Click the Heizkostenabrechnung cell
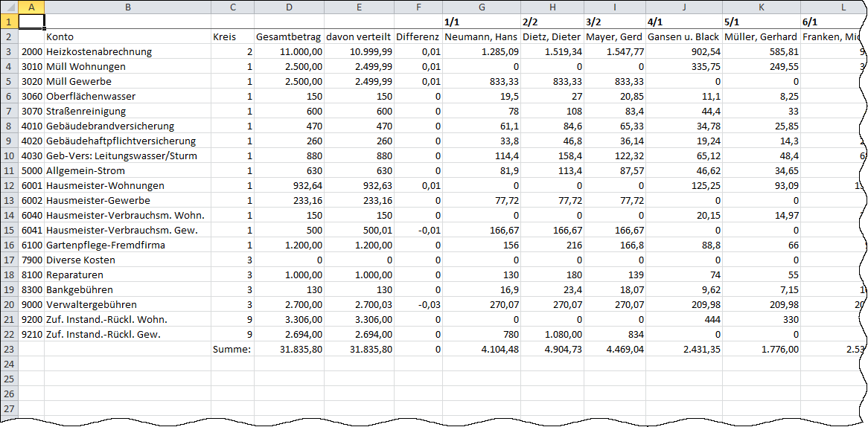 pos(128,51)
